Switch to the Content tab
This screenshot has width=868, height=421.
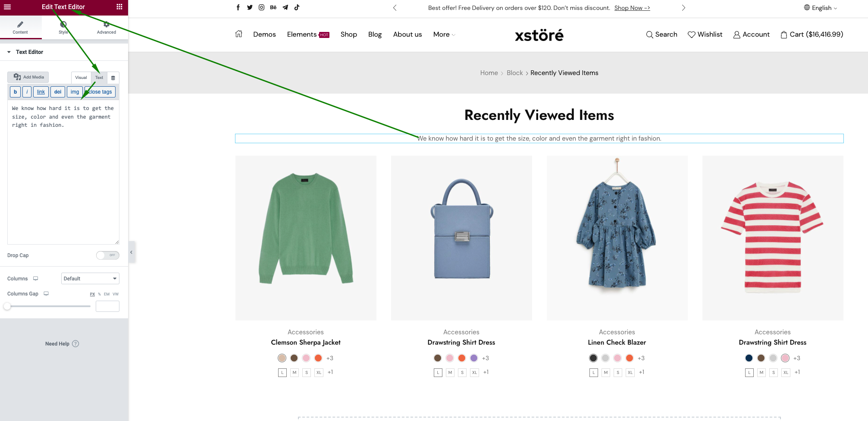click(20, 27)
